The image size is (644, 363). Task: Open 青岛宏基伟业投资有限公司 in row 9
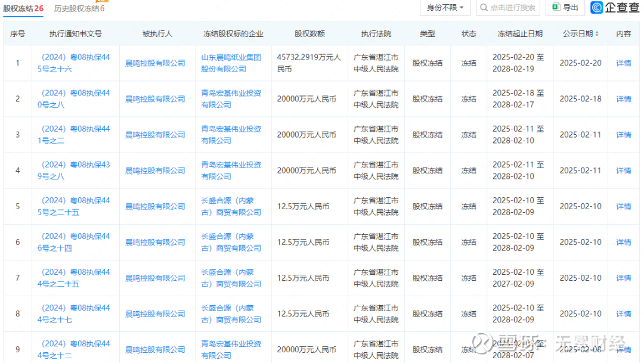231,349
